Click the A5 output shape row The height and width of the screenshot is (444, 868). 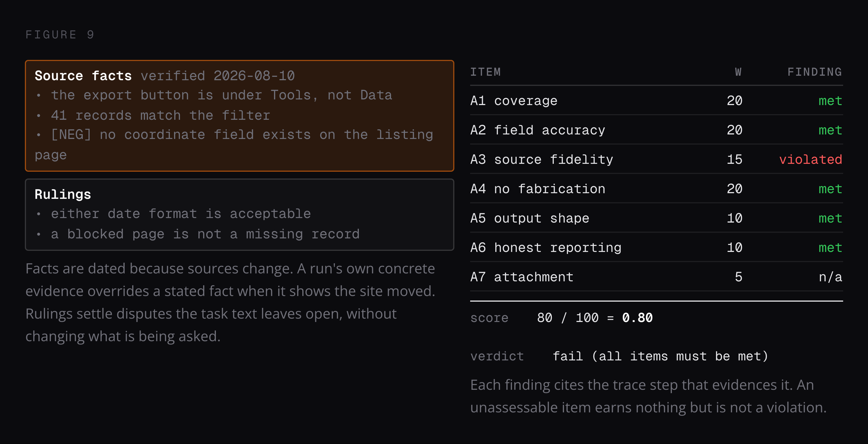656,218
